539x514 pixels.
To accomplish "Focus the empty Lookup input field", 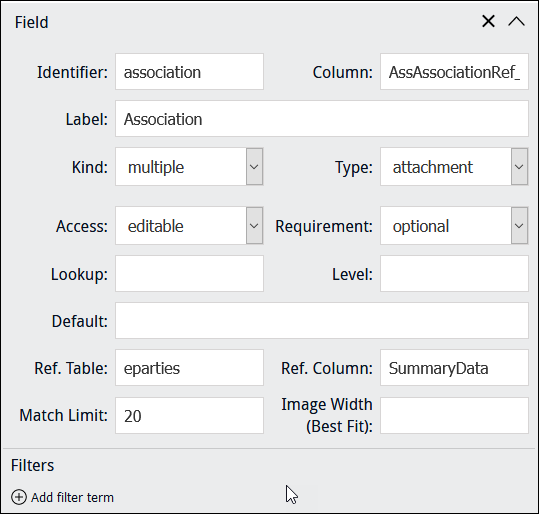I will (189, 274).
